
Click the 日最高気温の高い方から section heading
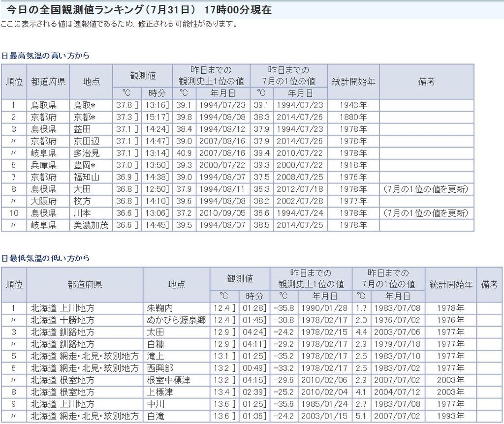(x=45, y=56)
